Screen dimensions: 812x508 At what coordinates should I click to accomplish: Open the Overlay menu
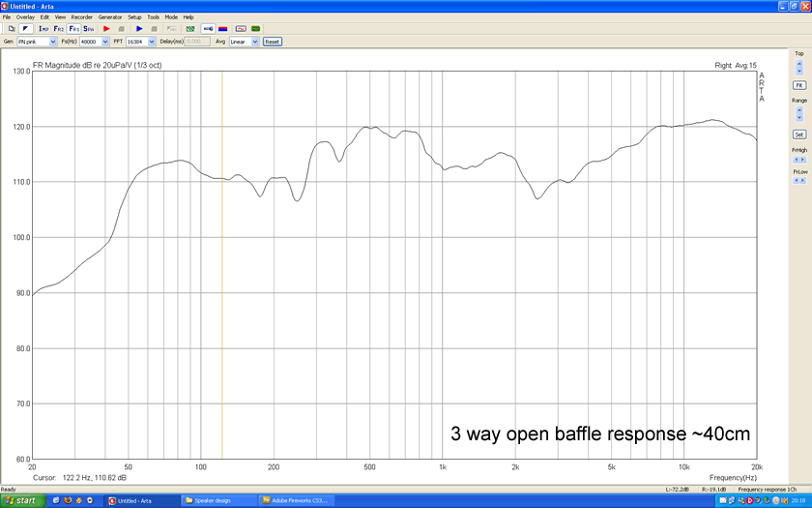25,17
